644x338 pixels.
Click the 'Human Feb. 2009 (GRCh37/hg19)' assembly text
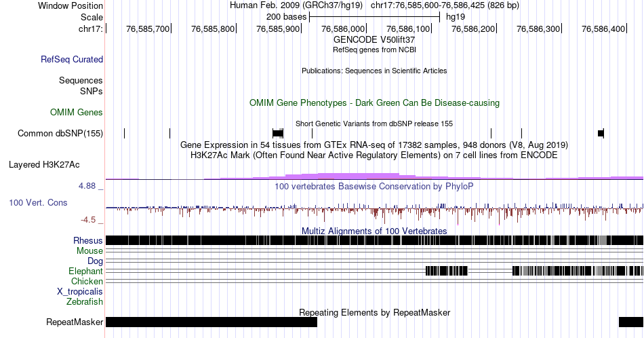(x=296, y=5)
